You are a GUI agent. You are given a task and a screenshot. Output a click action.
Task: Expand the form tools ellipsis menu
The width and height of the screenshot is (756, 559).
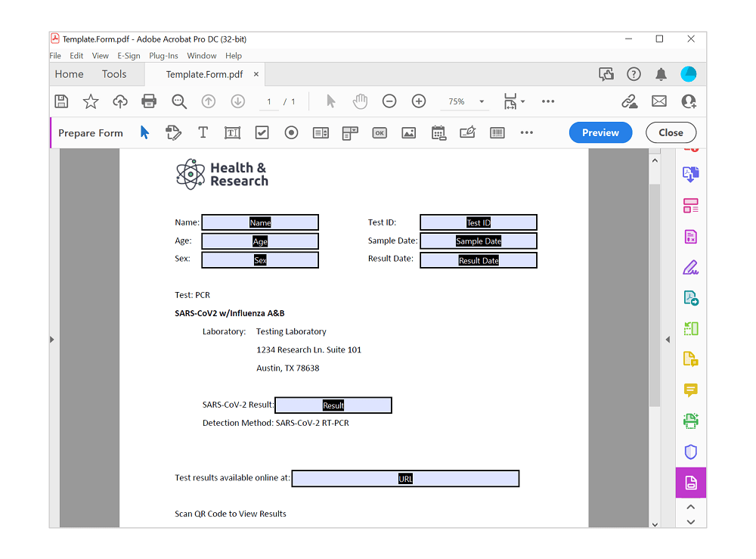click(527, 132)
